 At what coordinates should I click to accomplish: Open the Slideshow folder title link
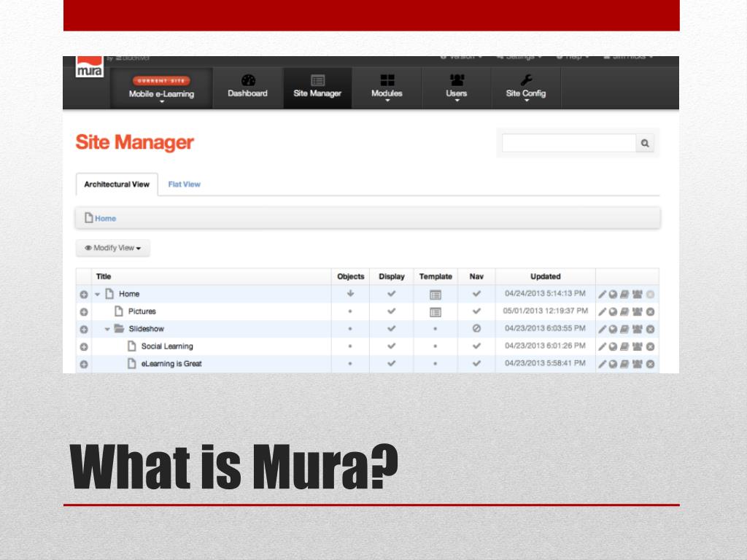point(146,329)
